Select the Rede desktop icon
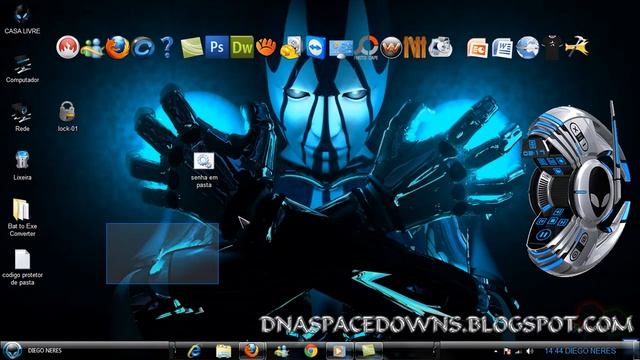 [x=22, y=118]
